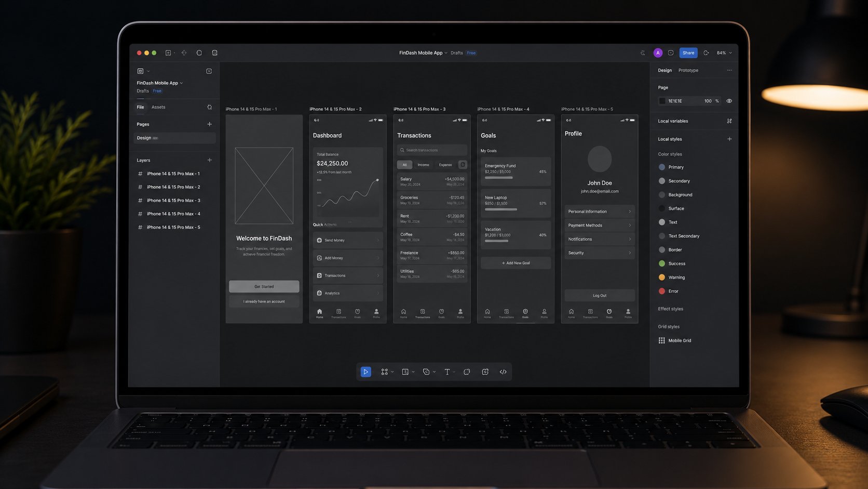The image size is (868, 489).
Task: Select layer iPhone 14 & 15 Pro Max - 4
Action: click(174, 214)
